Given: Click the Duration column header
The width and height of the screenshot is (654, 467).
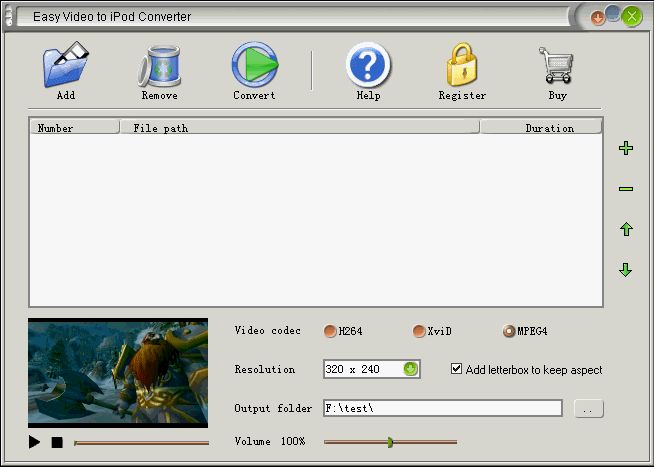Looking at the screenshot, I should tap(541, 128).
